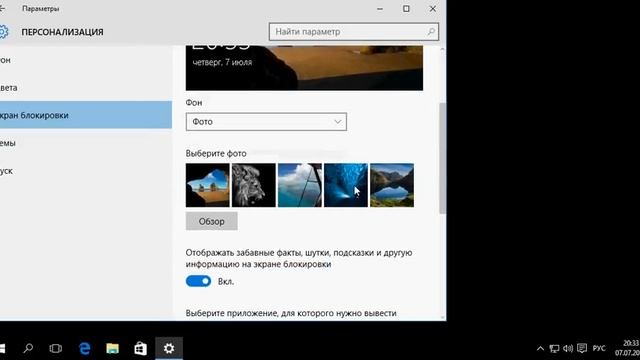Open the Windows Store taskbar icon
Viewport: 640px width, 360px height.
tap(140, 348)
